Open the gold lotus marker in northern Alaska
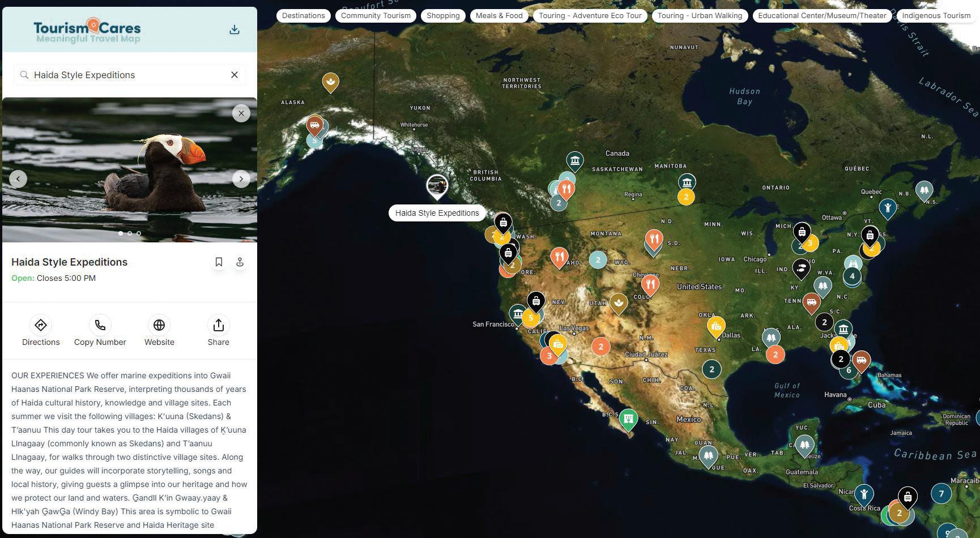980x538 pixels. click(x=331, y=83)
